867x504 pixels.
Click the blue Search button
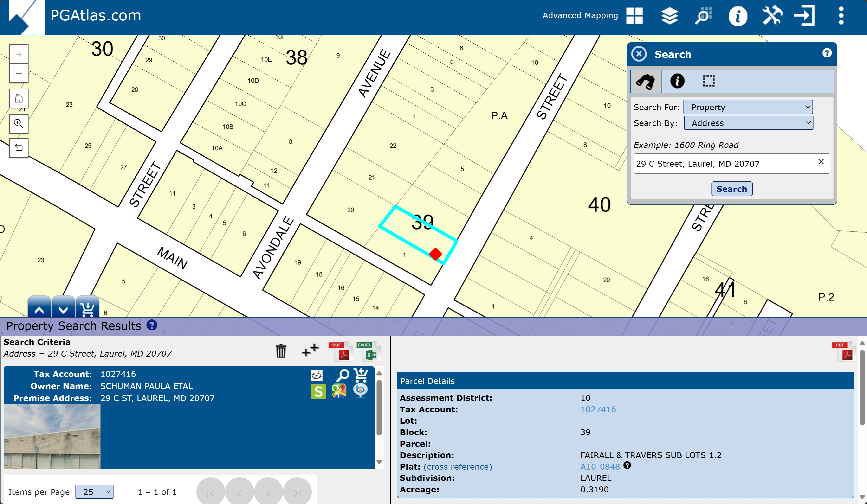pos(731,189)
